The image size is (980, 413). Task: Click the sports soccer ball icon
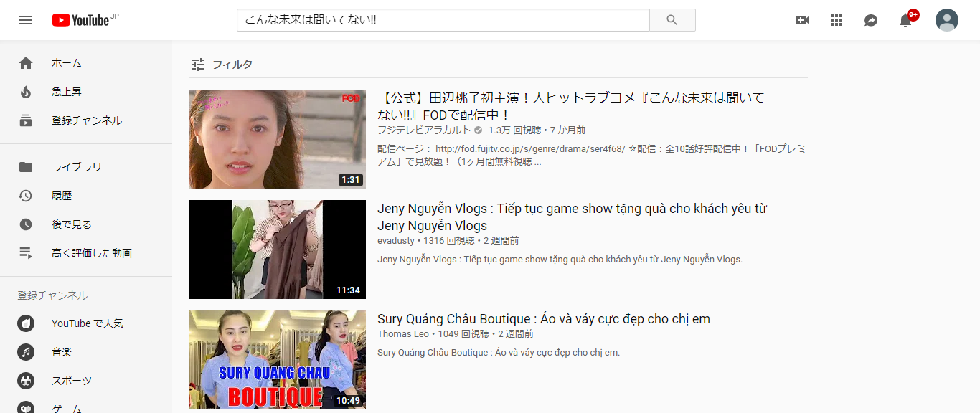coord(26,381)
